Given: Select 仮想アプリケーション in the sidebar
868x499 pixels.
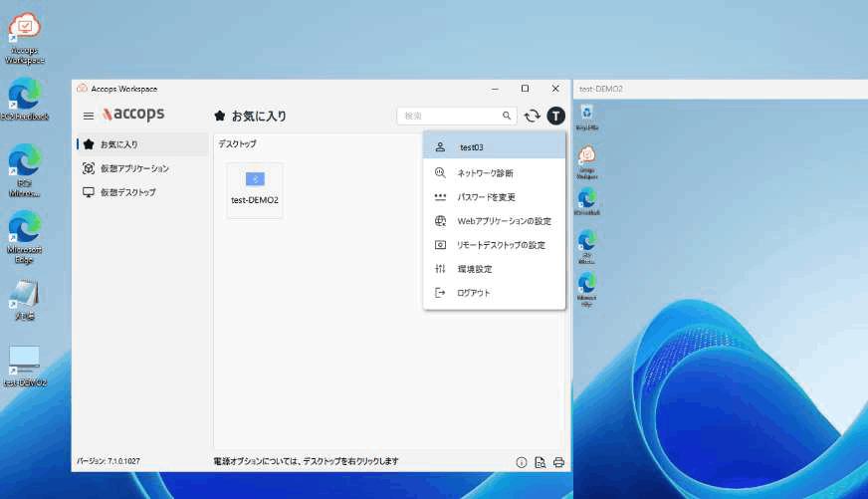Looking at the screenshot, I should pos(134,168).
